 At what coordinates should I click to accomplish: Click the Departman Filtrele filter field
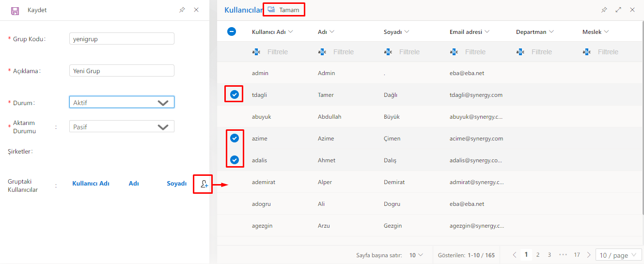click(x=541, y=52)
